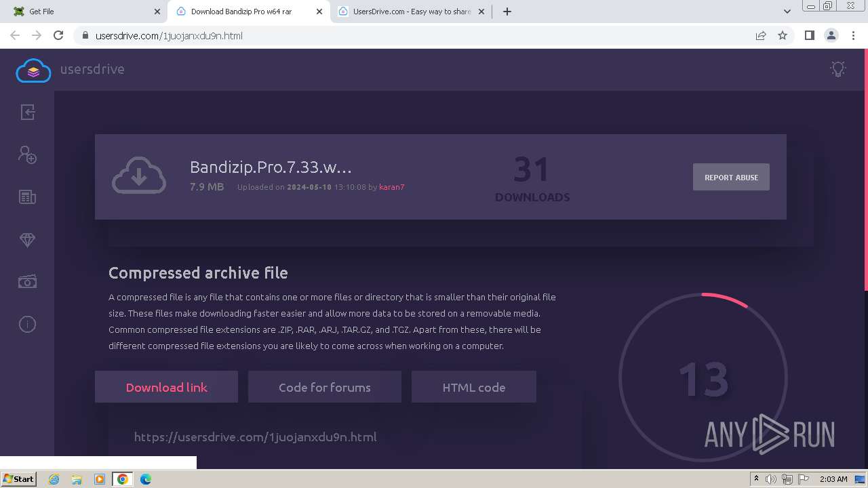Click the usersdrive.com share URL text
The width and height of the screenshot is (868, 488).
(255, 437)
